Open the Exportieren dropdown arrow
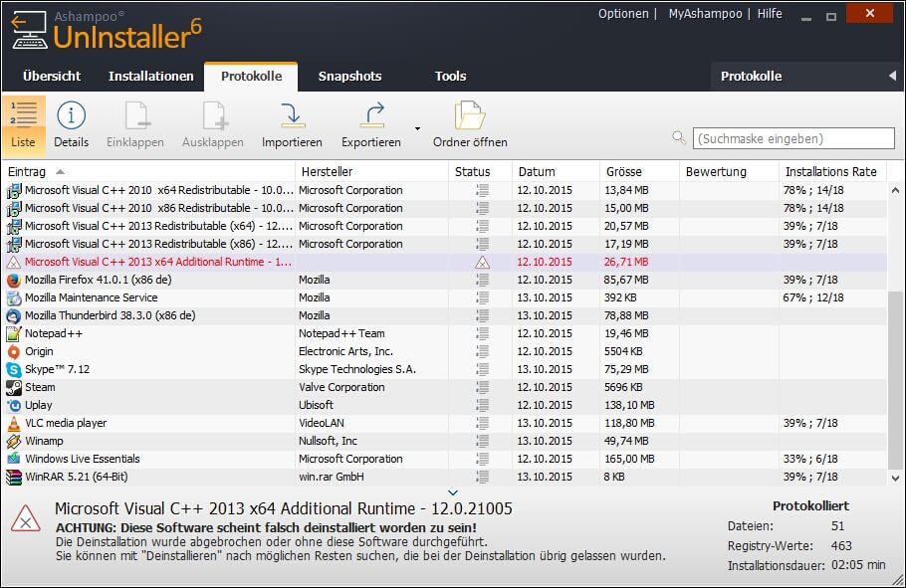Screen dimensions: 906x588 coord(417,128)
